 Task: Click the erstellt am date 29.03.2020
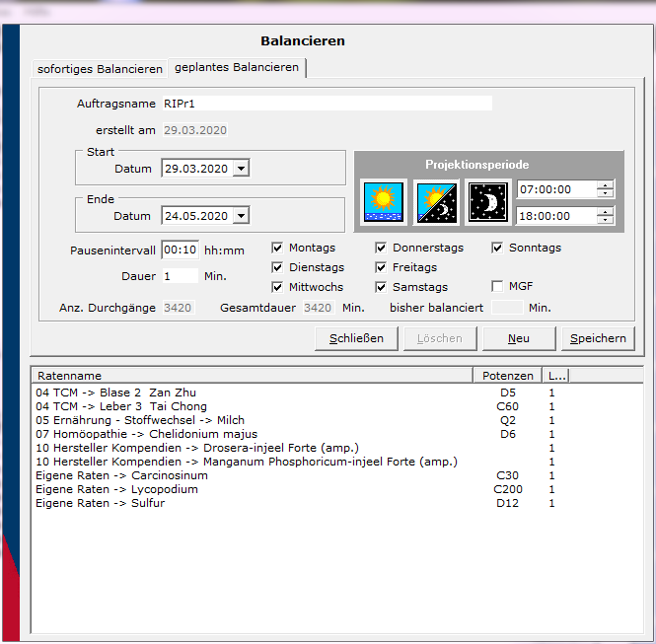[x=195, y=130]
